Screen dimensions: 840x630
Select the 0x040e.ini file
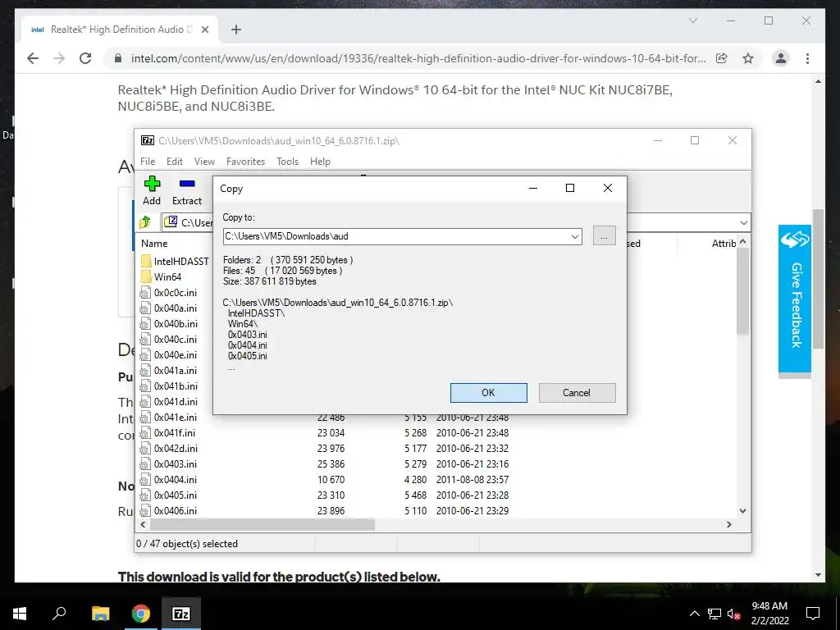[x=169, y=354]
